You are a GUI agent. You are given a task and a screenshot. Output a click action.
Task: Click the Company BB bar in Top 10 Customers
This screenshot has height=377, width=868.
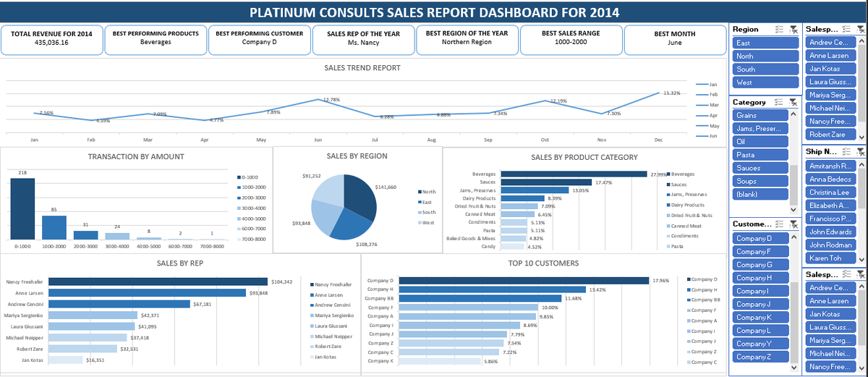click(480, 298)
